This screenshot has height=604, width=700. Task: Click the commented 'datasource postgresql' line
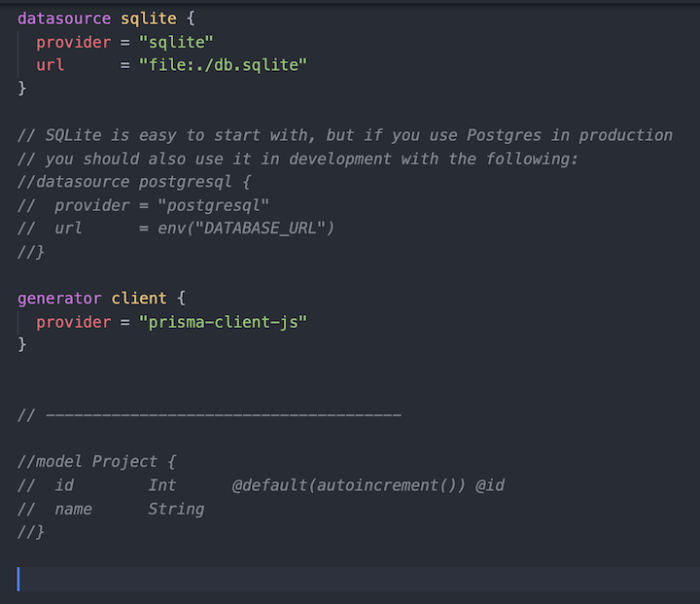[134, 182]
